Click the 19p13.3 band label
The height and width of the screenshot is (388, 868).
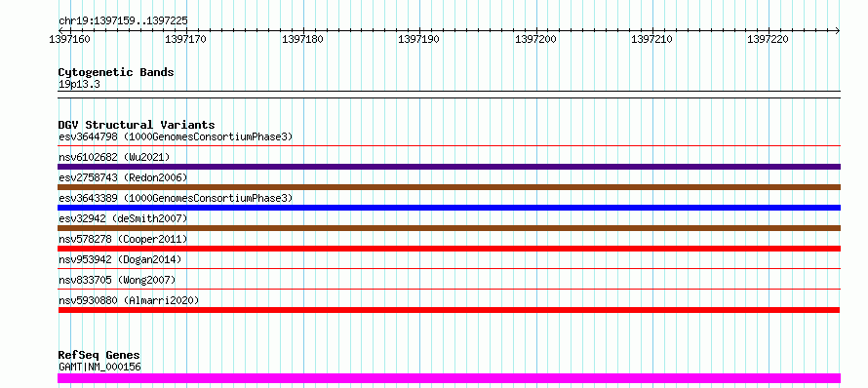(x=79, y=84)
